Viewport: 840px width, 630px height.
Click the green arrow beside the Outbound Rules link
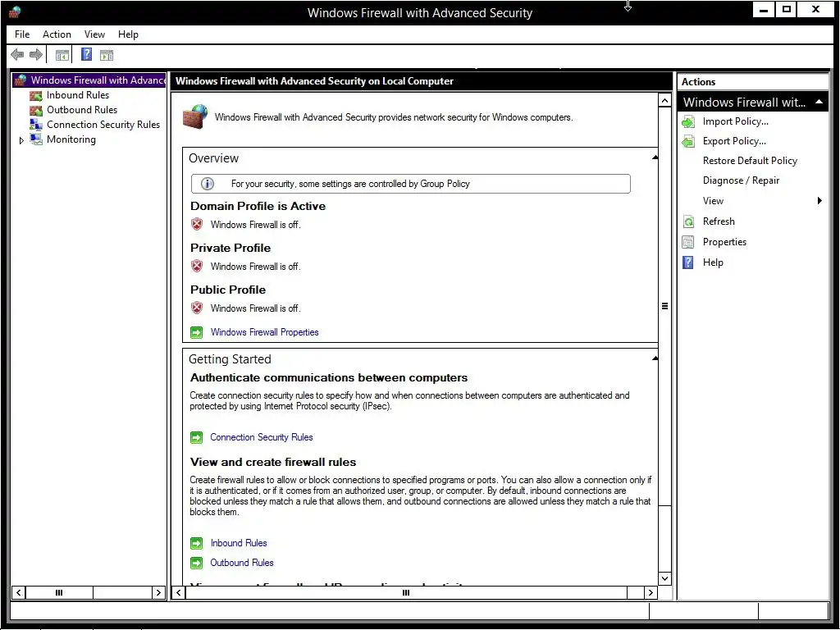[197, 563]
